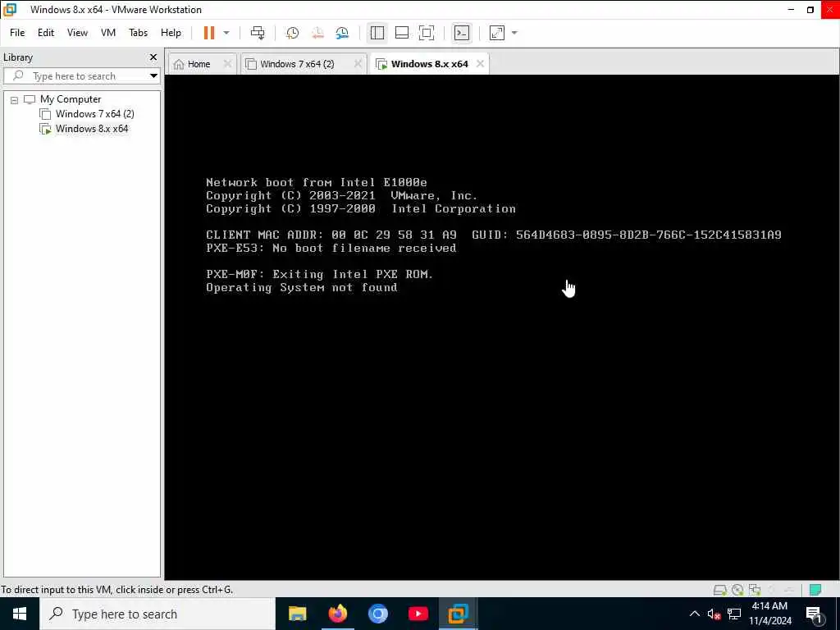Open the View menu

[x=77, y=33]
